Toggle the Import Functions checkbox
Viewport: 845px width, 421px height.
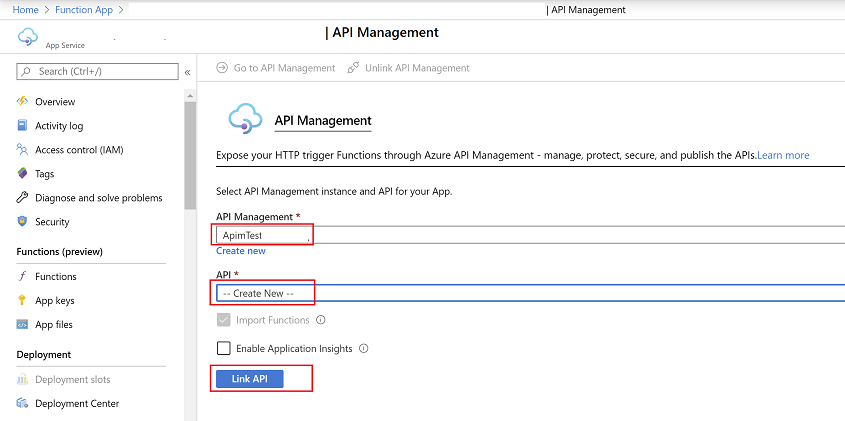(x=223, y=320)
